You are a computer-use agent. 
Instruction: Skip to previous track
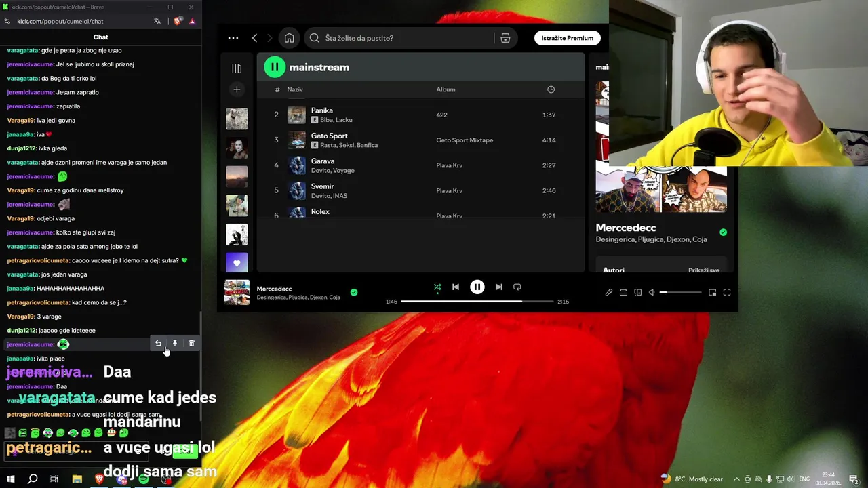(456, 287)
